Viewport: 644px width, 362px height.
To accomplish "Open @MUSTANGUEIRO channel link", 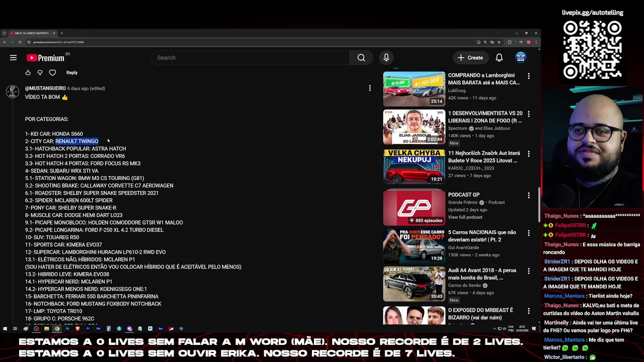I will (x=45, y=88).
